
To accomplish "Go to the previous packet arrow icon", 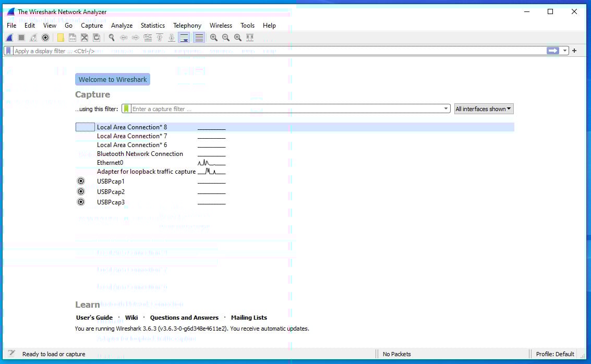I will tap(124, 38).
